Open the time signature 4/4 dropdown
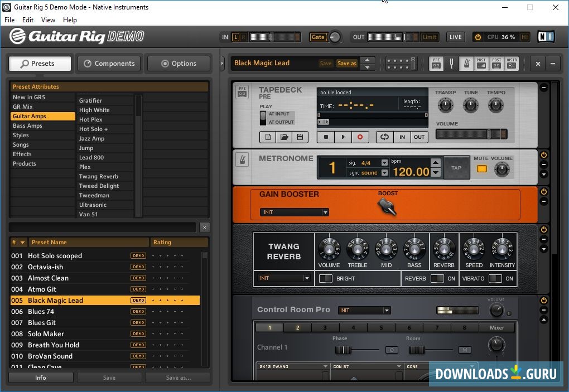569x392 pixels. point(383,162)
